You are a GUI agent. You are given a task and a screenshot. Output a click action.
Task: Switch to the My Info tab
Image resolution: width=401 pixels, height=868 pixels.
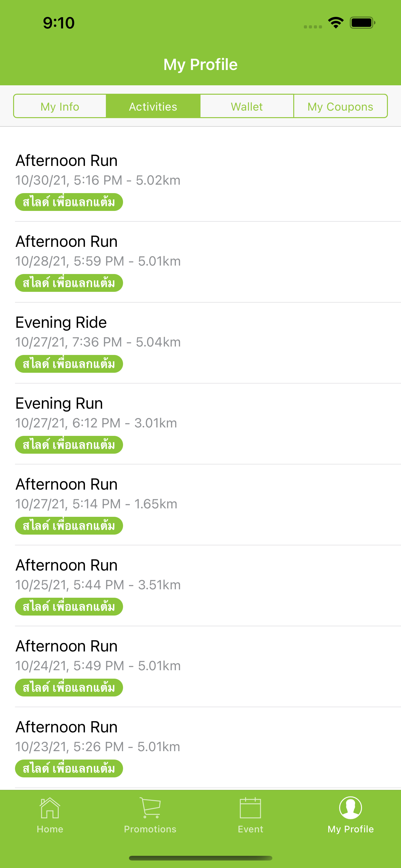pos(60,106)
